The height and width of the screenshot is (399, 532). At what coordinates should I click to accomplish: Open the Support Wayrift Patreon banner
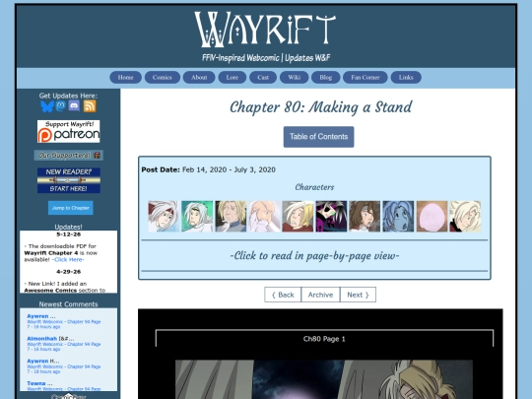(x=69, y=131)
